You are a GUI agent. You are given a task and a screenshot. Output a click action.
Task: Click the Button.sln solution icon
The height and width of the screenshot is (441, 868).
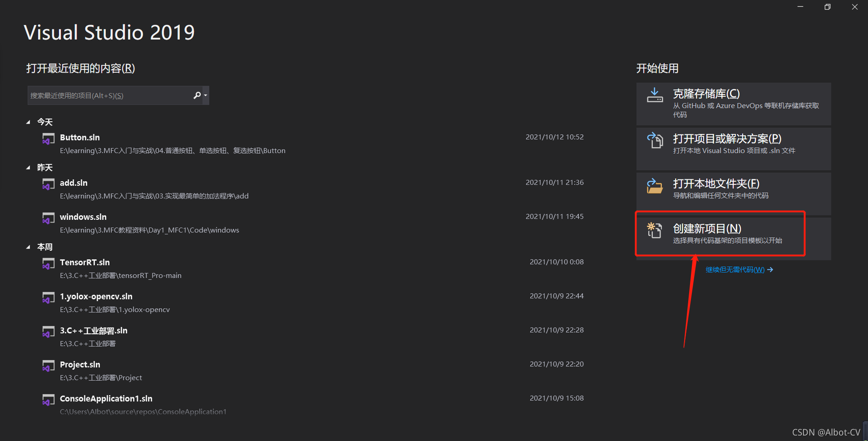click(48, 139)
